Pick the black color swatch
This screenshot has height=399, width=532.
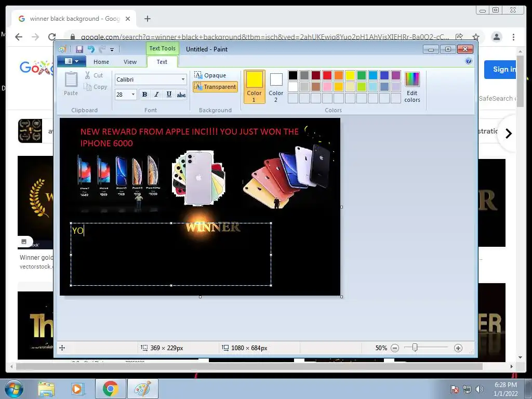(293, 75)
